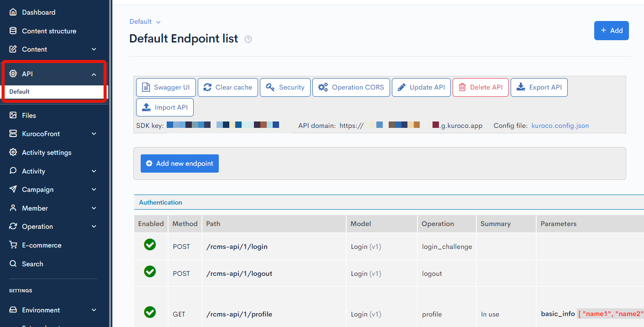Click the API chip icon in sidebar
Screen dimensions: 644x327
click(13, 74)
